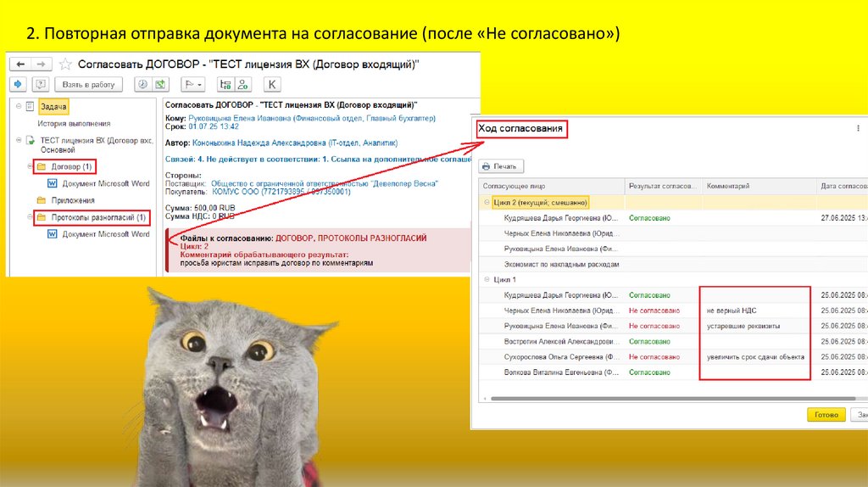
Task: Click the comment устаревшие реквизиты
Action: 743,326
